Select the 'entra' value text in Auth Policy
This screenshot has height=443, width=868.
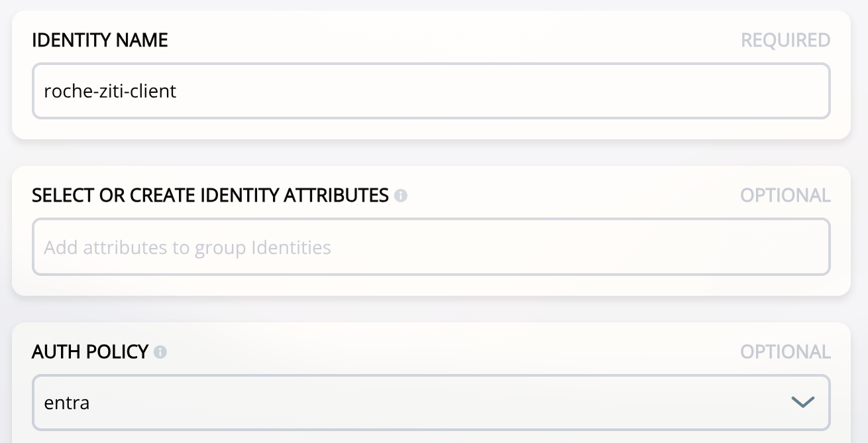(x=67, y=403)
